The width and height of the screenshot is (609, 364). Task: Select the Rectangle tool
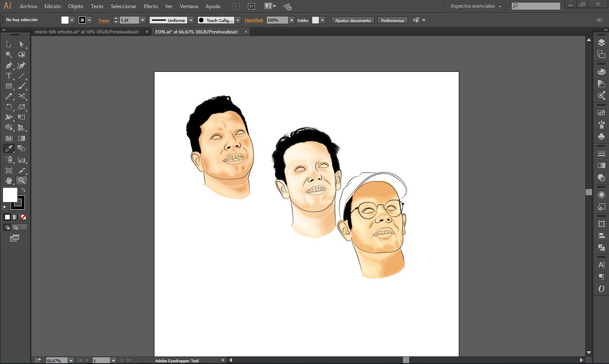[9, 86]
